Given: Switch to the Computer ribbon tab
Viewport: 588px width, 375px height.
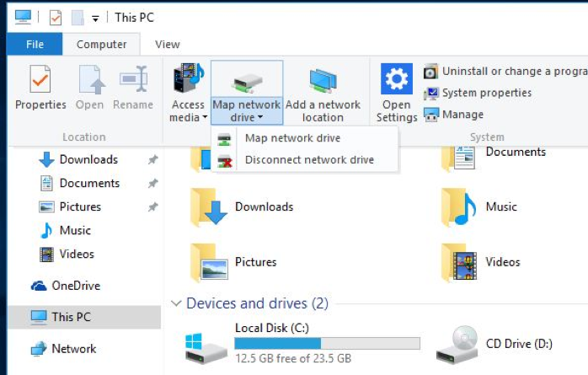Looking at the screenshot, I should pos(101,45).
